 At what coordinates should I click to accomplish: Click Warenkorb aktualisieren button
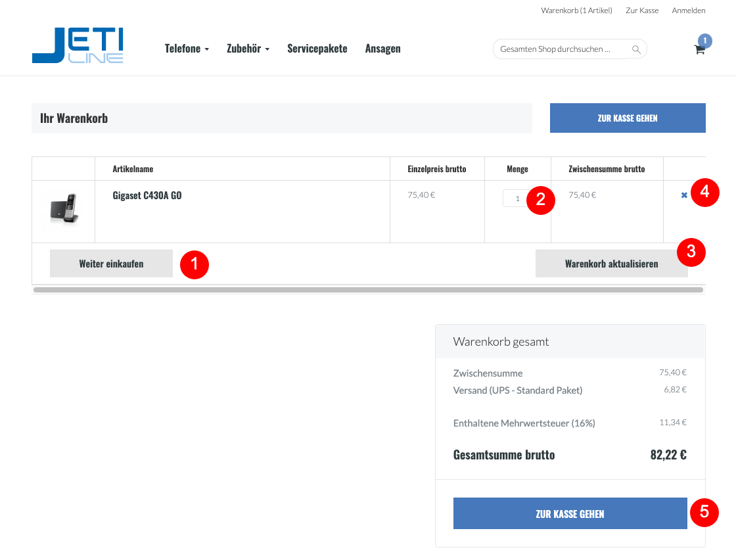click(611, 264)
